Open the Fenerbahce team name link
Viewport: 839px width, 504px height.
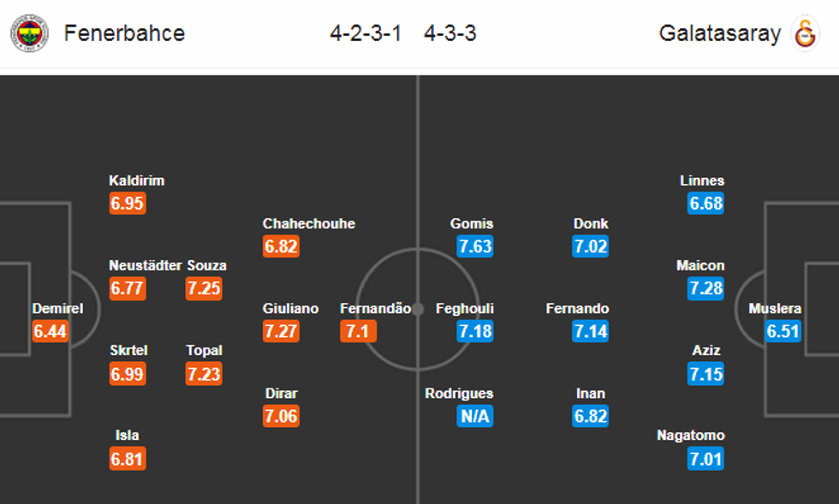click(124, 33)
